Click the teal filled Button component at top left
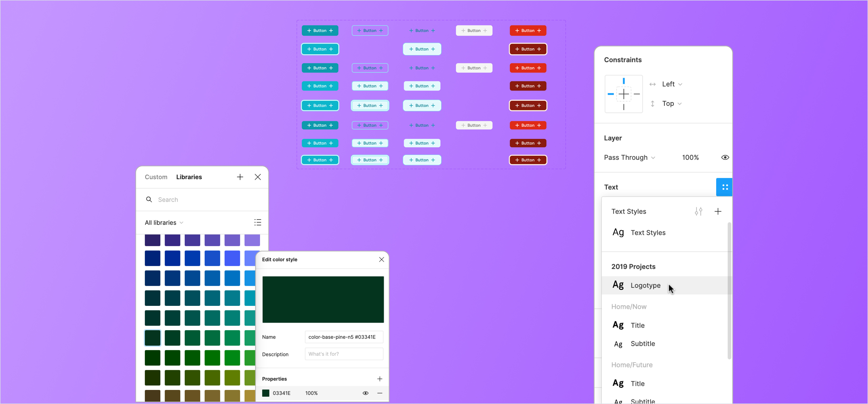Screen dimensions: 868x404 coord(320,30)
